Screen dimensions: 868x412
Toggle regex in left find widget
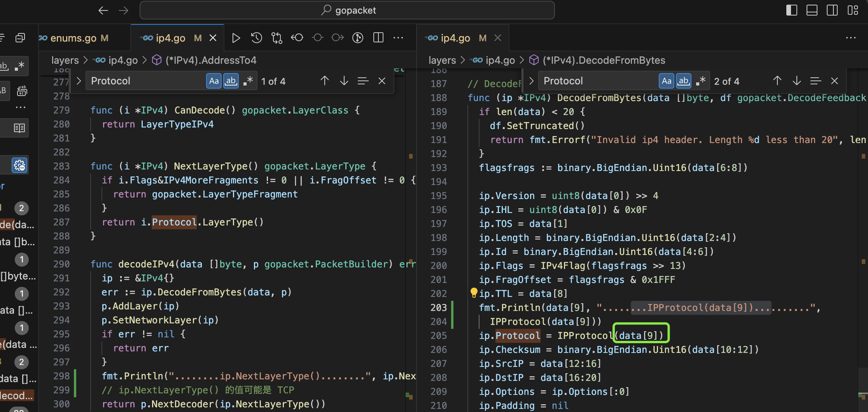(248, 81)
